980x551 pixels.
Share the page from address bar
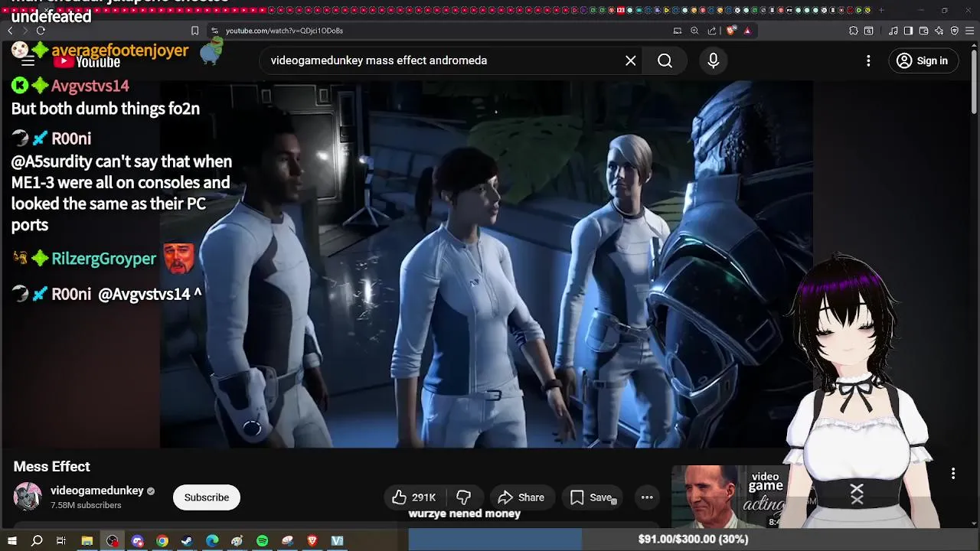[x=712, y=31]
